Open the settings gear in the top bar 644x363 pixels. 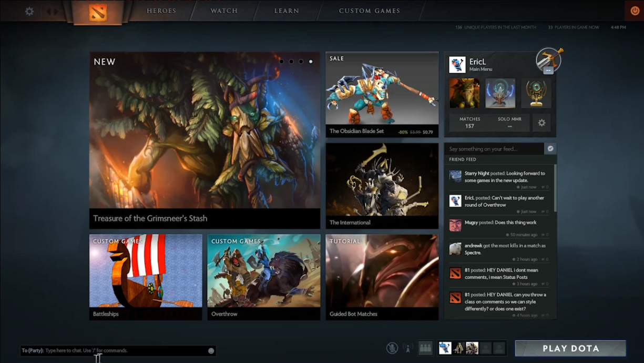(x=29, y=11)
